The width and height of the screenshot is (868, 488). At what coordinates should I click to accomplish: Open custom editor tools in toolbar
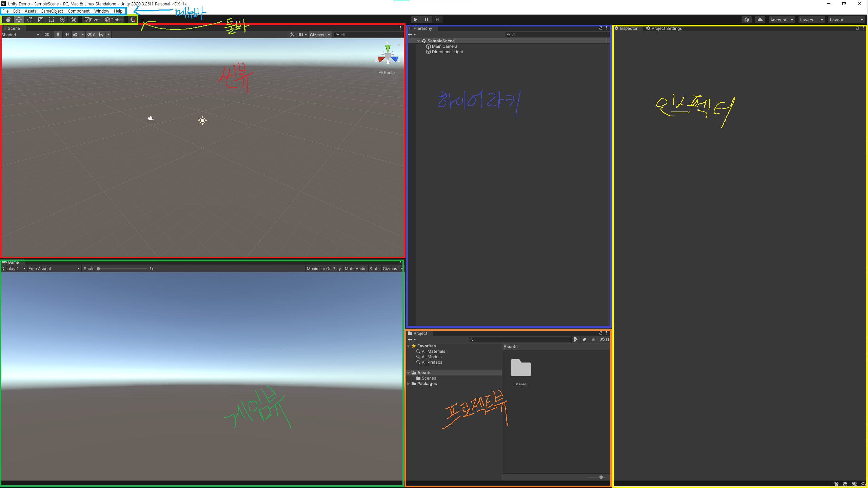[73, 20]
